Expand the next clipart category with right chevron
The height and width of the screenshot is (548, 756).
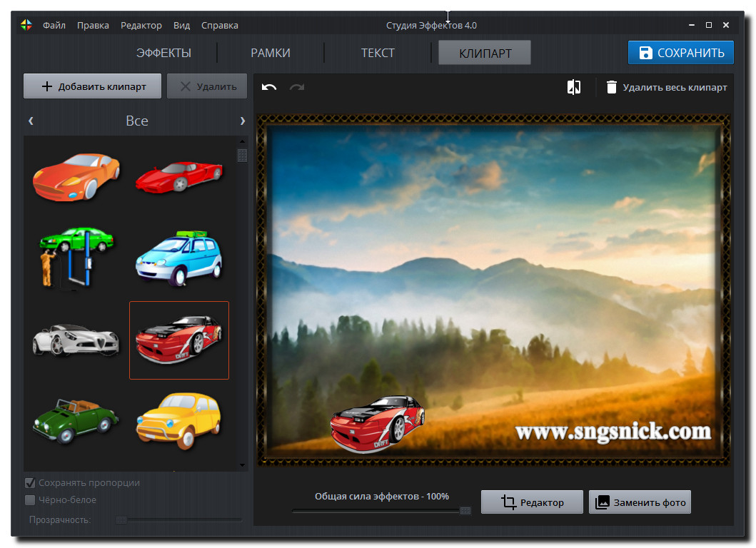click(x=242, y=121)
